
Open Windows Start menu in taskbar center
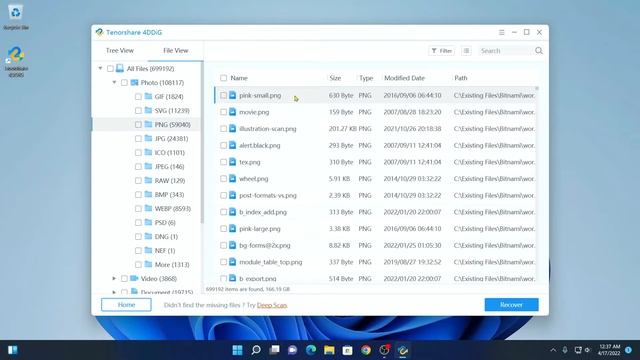pos(237,350)
